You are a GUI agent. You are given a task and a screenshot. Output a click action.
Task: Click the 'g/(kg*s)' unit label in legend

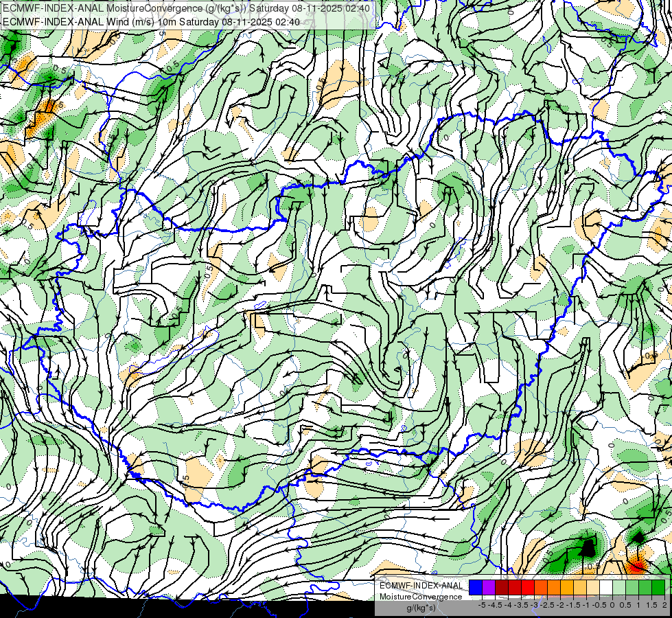[421, 608]
